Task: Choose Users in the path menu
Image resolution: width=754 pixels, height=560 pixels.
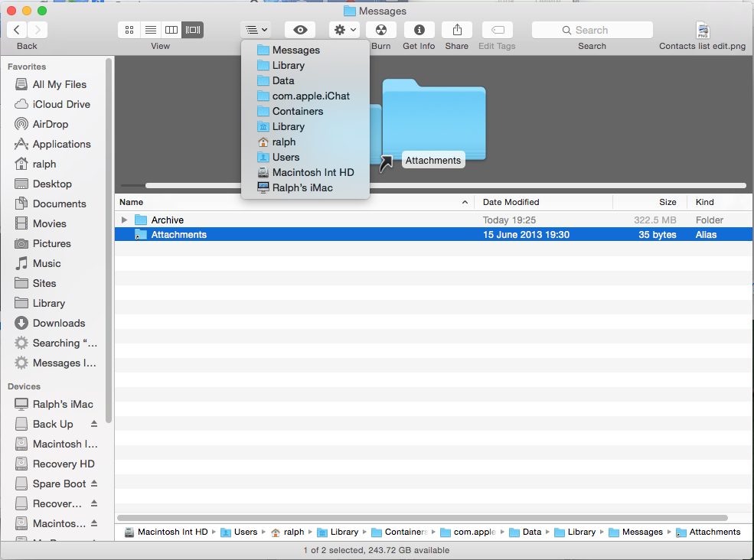Action: (305, 157)
